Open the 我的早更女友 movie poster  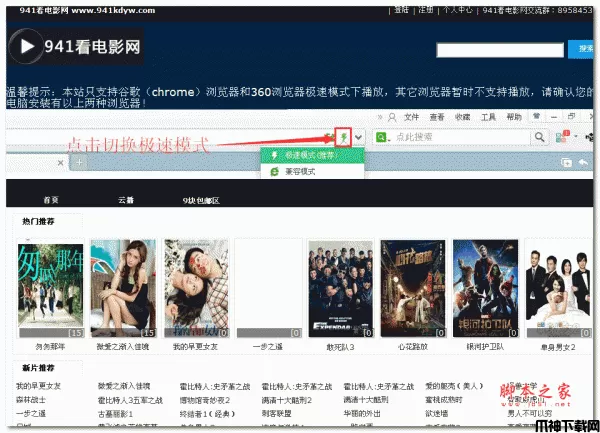[196, 289]
